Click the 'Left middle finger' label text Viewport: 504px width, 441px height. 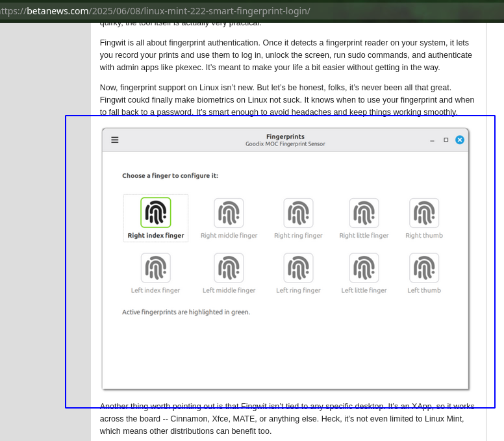[x=229, y=290]
